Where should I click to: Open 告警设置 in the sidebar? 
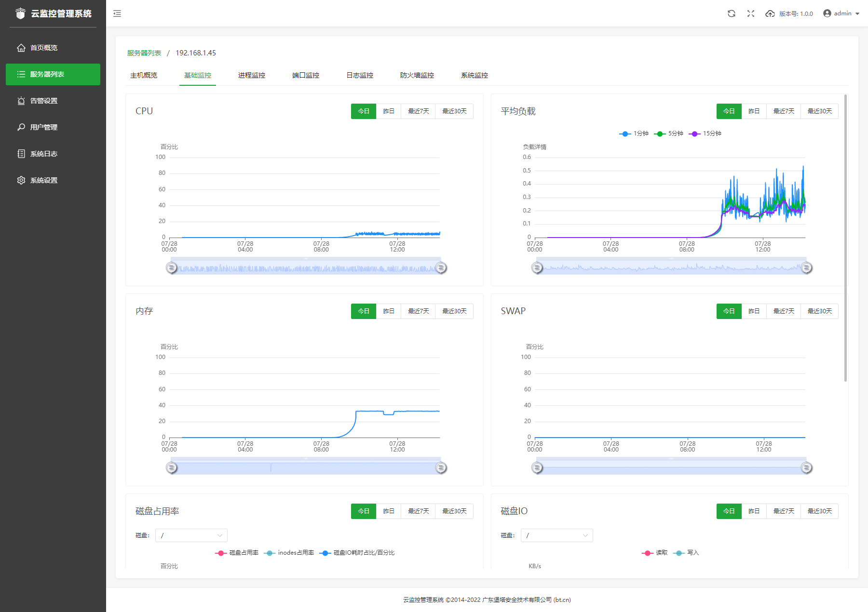coord(53,101)
